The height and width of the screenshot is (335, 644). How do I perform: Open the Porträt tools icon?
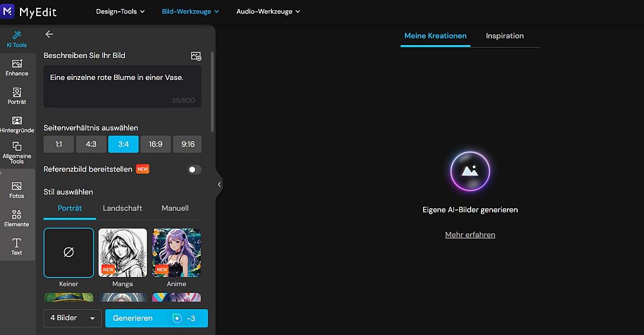(17, 95)
